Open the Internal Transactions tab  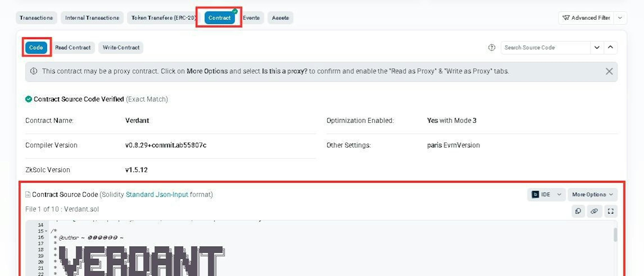click(x=92, y=18)
